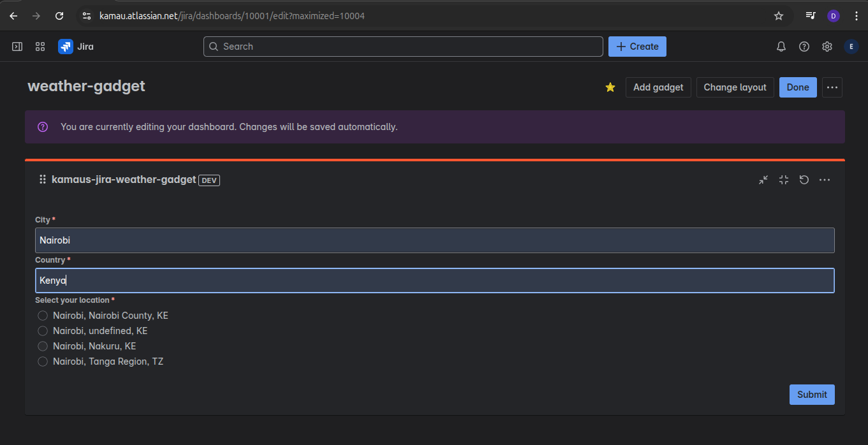Open Jira help question-mark icon
This screenshot has height=445, width=868.
(x=804, y=47)
